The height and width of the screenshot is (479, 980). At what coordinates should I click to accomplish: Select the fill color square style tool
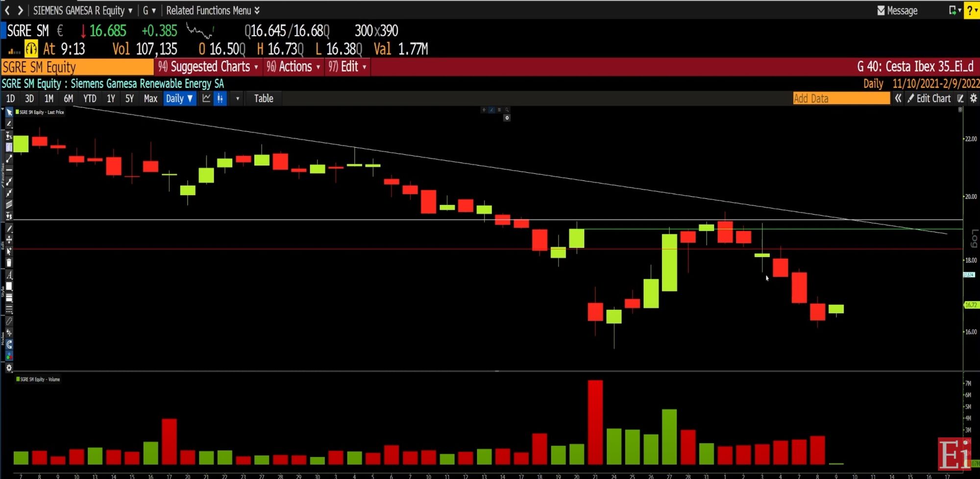(x=9, y=286)
